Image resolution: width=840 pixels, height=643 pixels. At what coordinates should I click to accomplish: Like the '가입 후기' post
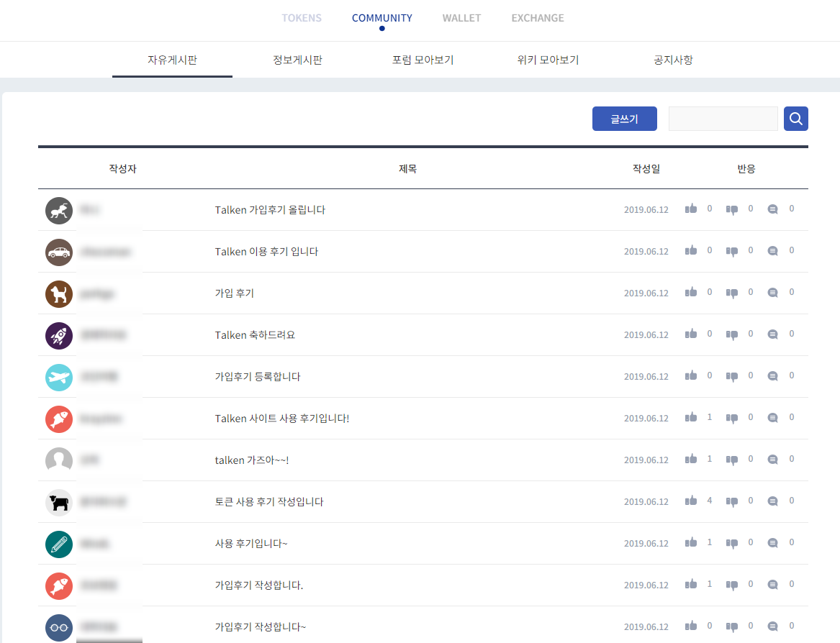[691, 292]
